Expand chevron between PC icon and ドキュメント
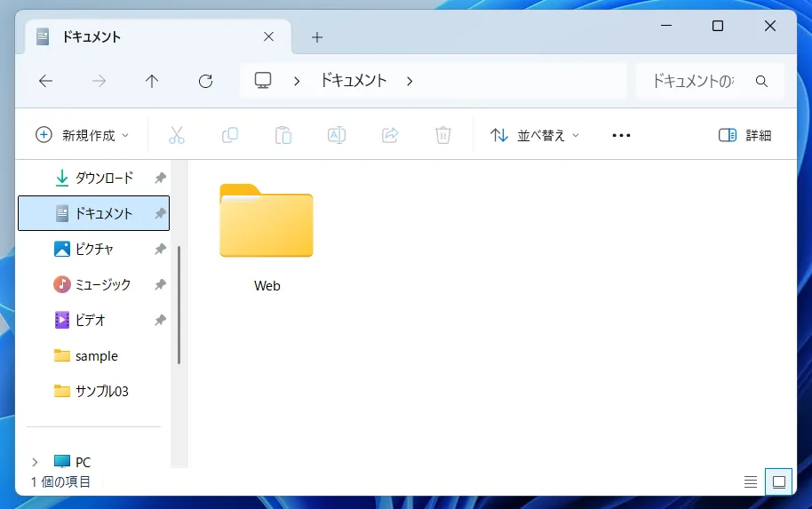The width and height of the screenshot is (812, 509). click(297, 82)
